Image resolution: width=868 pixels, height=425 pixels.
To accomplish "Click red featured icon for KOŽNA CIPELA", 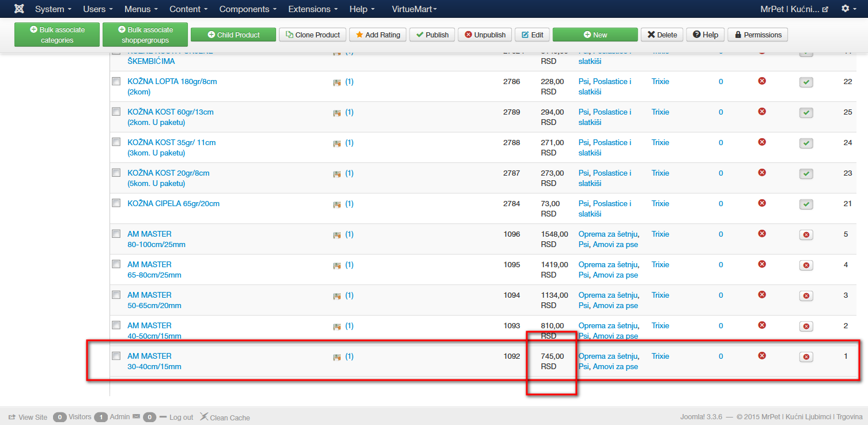I will coord(762,203).
